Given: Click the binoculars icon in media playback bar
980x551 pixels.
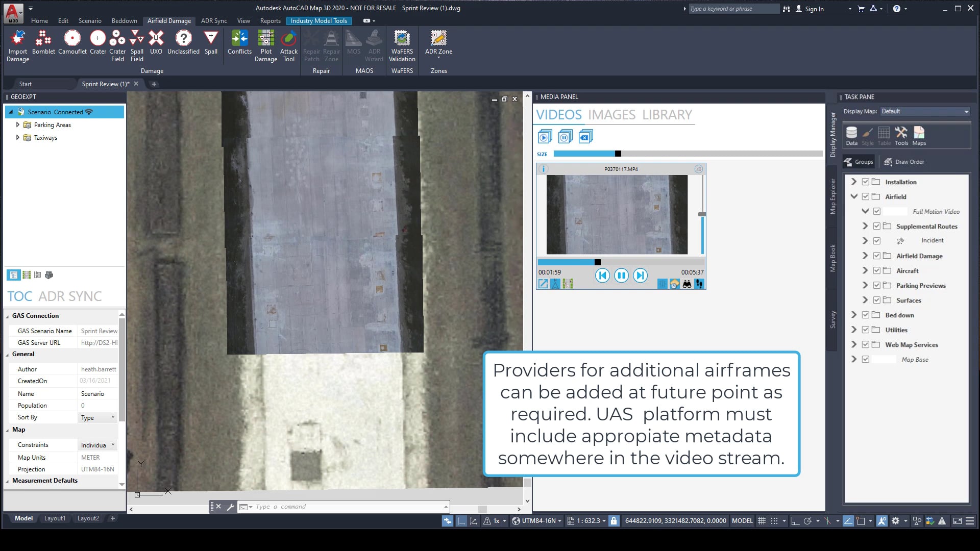Looking at the screenshot, I should click(x=688, y=284).
